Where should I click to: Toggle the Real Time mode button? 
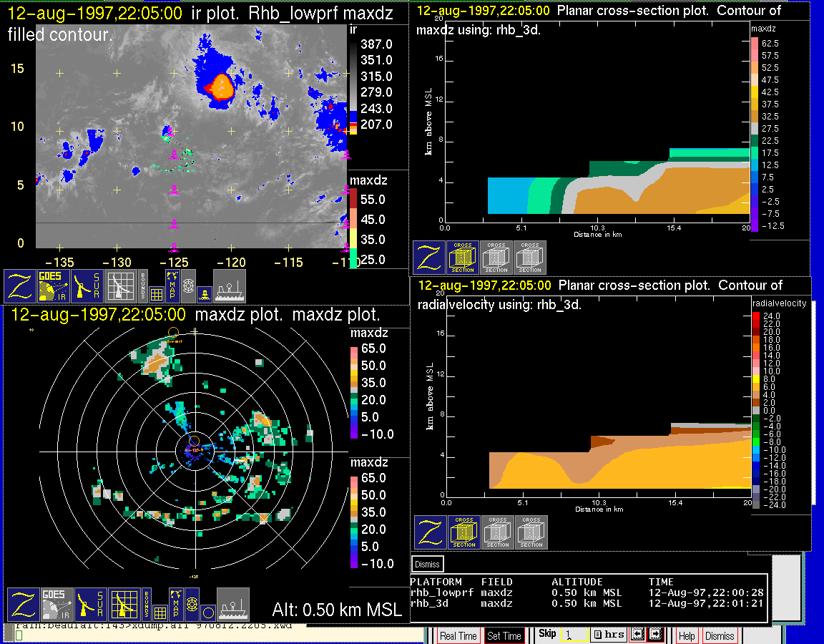click(458, 635)
